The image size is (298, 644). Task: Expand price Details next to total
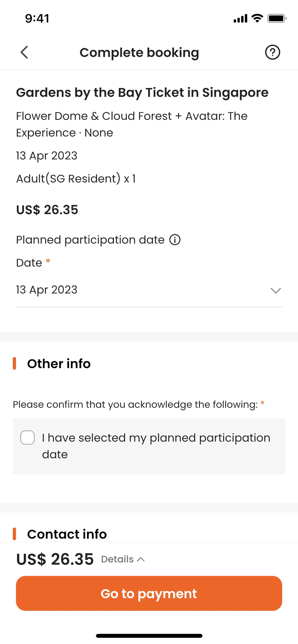(123, 559)
